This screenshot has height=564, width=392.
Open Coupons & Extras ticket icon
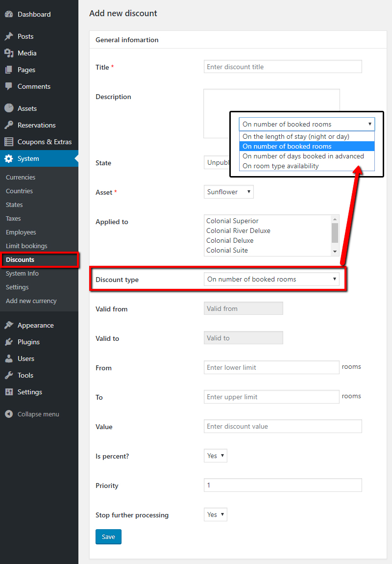[x=10, y=142]
